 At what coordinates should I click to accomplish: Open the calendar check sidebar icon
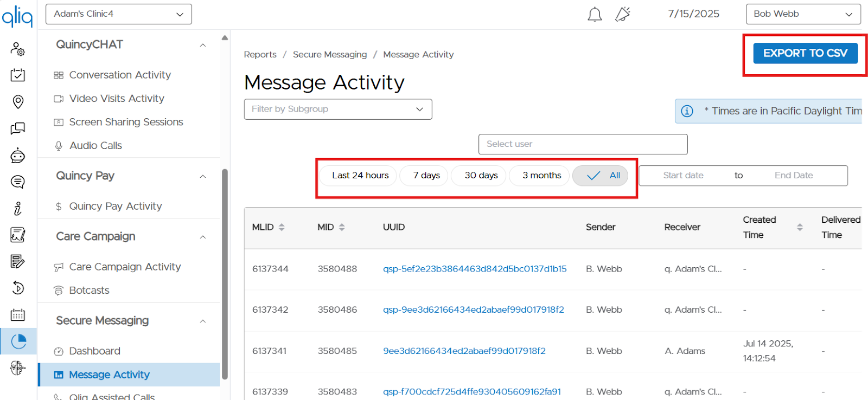pos(18,75)
